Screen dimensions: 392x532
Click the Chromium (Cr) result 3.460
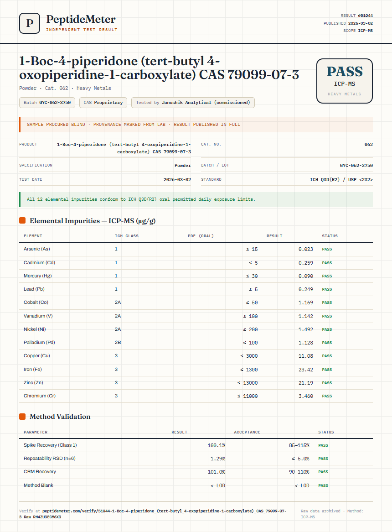tap(305, 396)
